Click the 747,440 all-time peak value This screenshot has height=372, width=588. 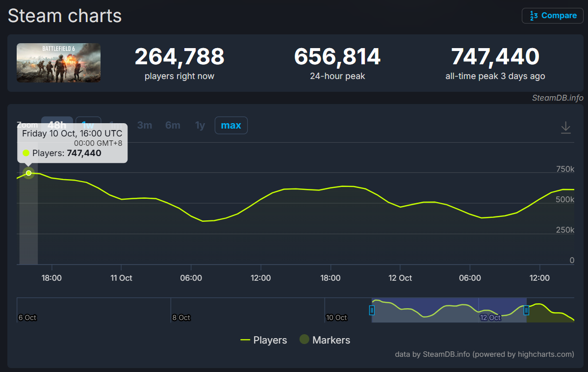[495, 56]
